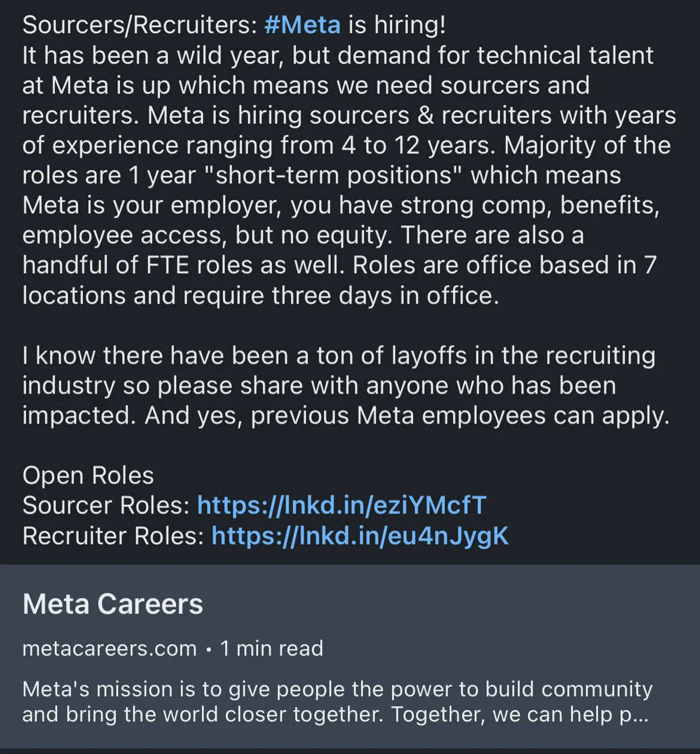The width and height of the screenshot is (700, 754).
Task: Click the "Sourcer Roles:" label text
Action: (x=106, y=505)
